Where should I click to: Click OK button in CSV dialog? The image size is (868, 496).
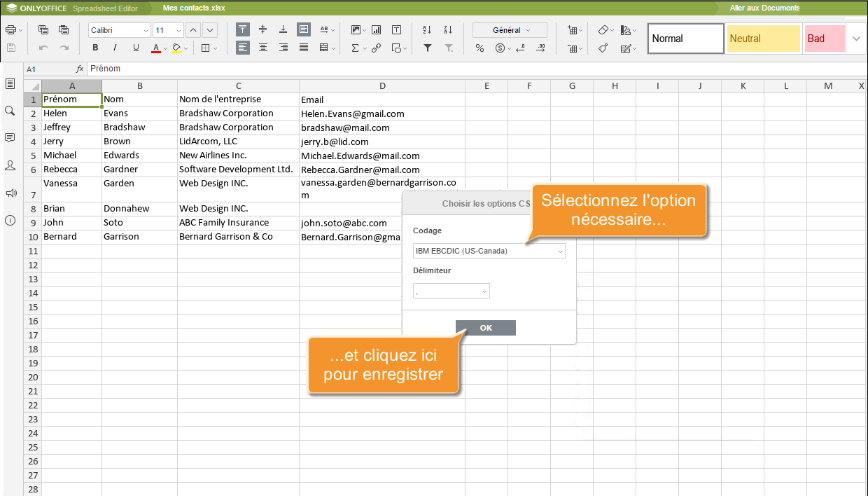tap(486, 328)
